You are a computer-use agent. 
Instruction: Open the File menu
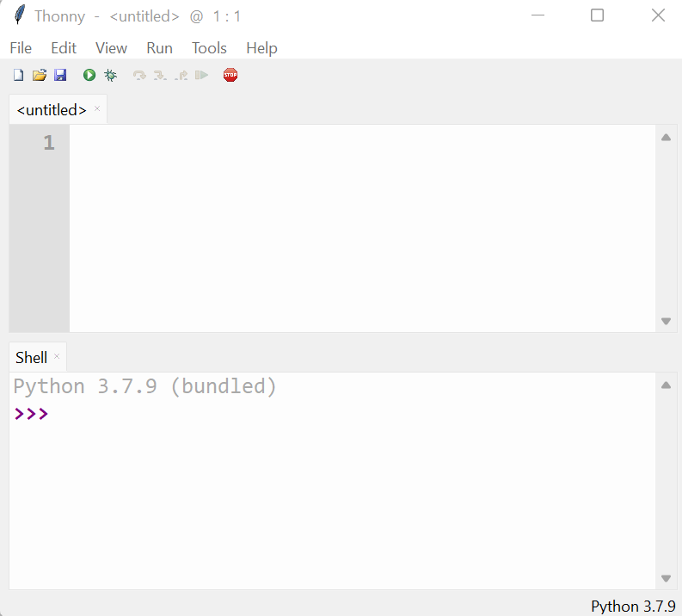click(21, 48)
